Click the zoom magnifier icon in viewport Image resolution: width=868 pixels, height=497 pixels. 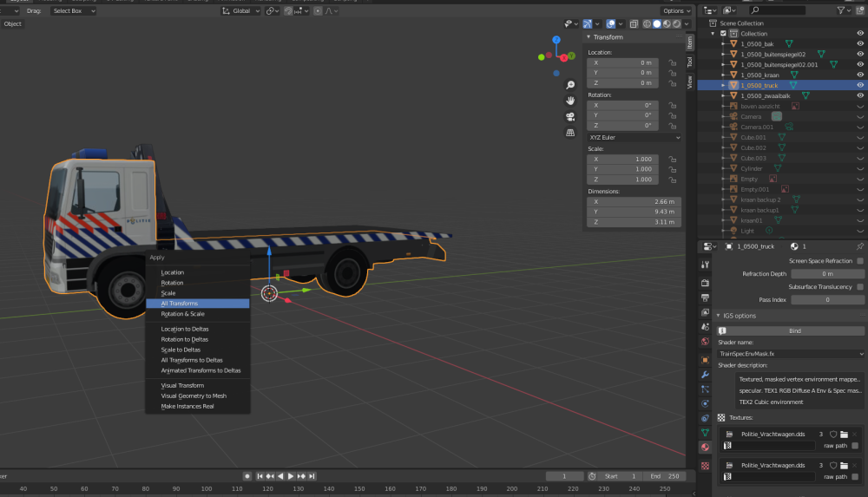570,85
